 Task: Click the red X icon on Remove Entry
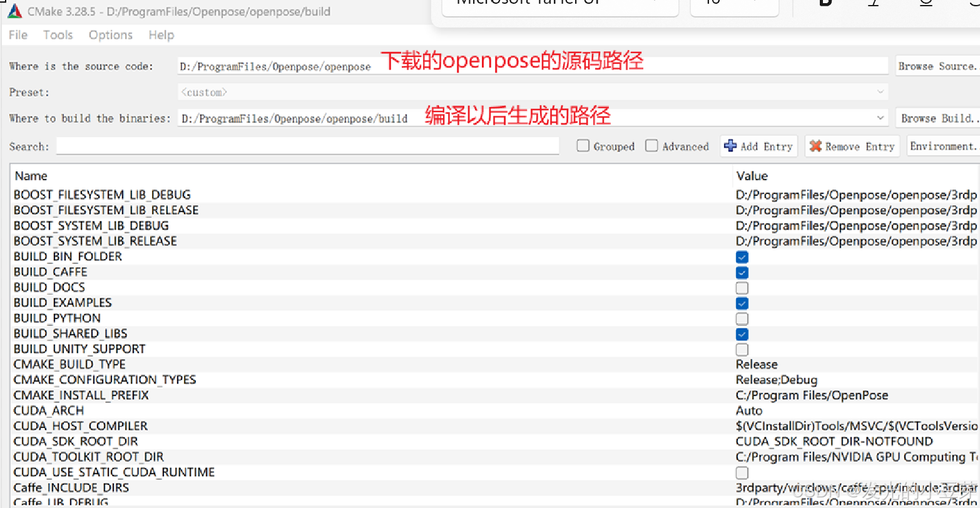[x=815, y=146]
